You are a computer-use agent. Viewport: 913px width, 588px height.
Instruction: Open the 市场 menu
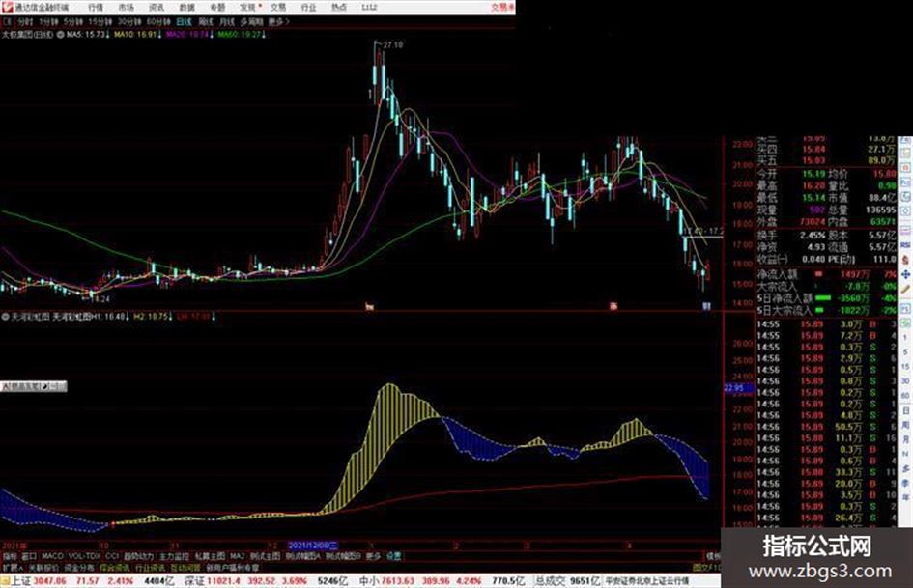pyautogui.click(x=126, y=7)
